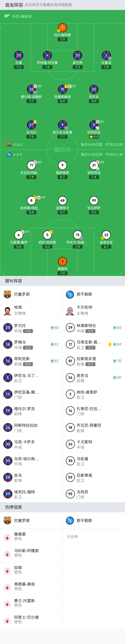Screen dimensions: 125x644
Task: Select injured player 弗朗基-德容 entry
Action: tap(31, 587)
